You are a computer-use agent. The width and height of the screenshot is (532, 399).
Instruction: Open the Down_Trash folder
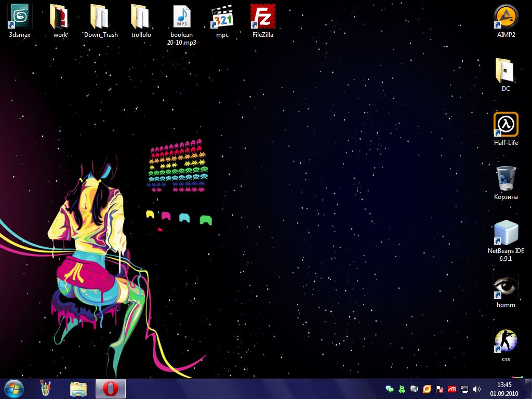point(100,17)
